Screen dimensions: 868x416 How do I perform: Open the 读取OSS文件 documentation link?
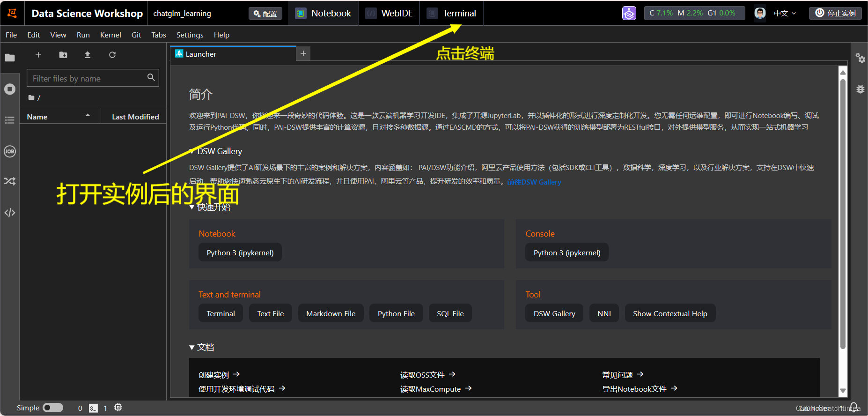pyautogui.click(x=428, y=375)
